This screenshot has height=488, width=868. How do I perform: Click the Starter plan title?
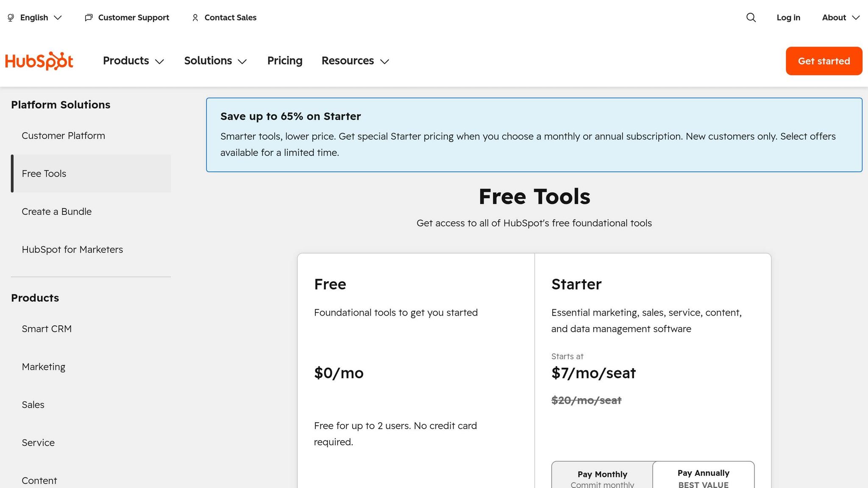(x=576, y=284)
